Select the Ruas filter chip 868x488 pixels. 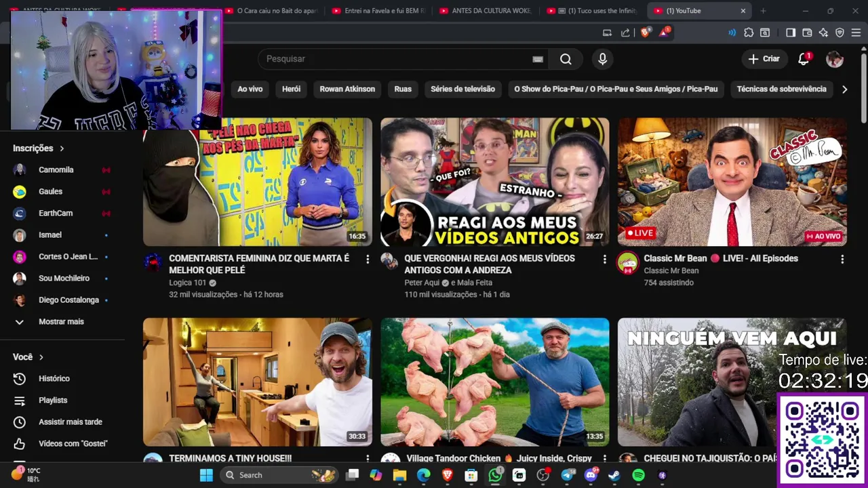click(403, 89)
